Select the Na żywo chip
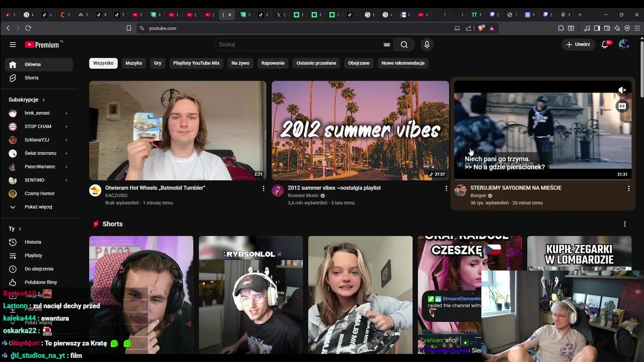Viewport: 644px width, 362px height. coord(240,63)
